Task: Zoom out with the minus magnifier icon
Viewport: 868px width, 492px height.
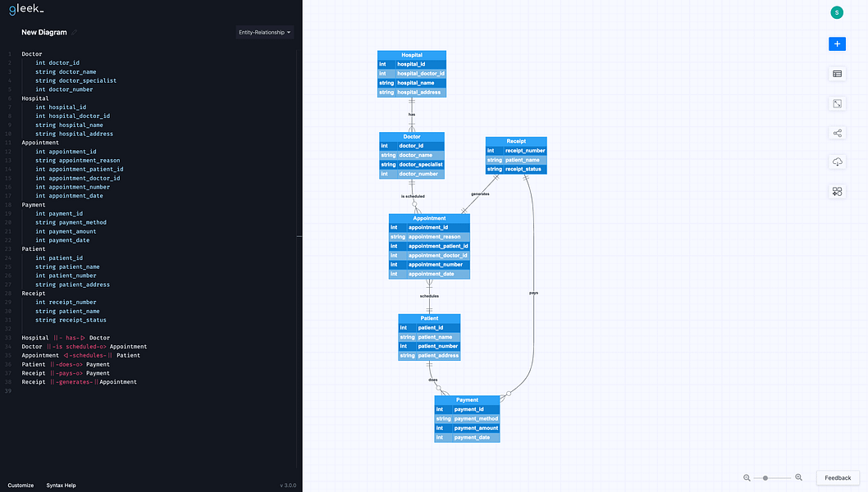Action: point(747,477)
